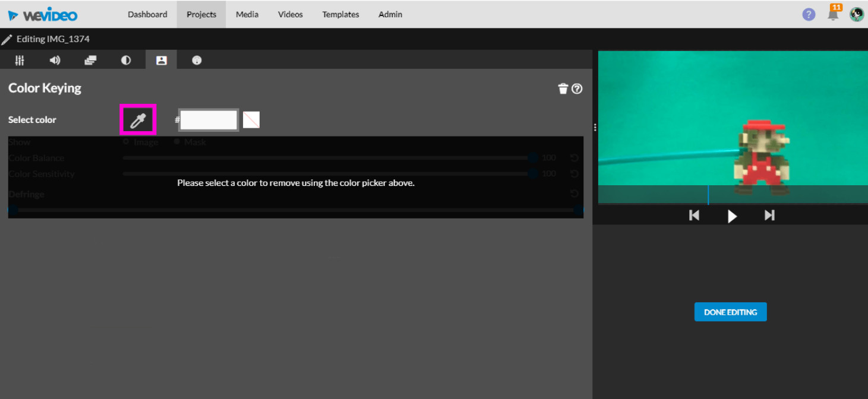Click the pencil icon beside Editing IMG_1374
The image size is (868, 399).
[7, 40]
